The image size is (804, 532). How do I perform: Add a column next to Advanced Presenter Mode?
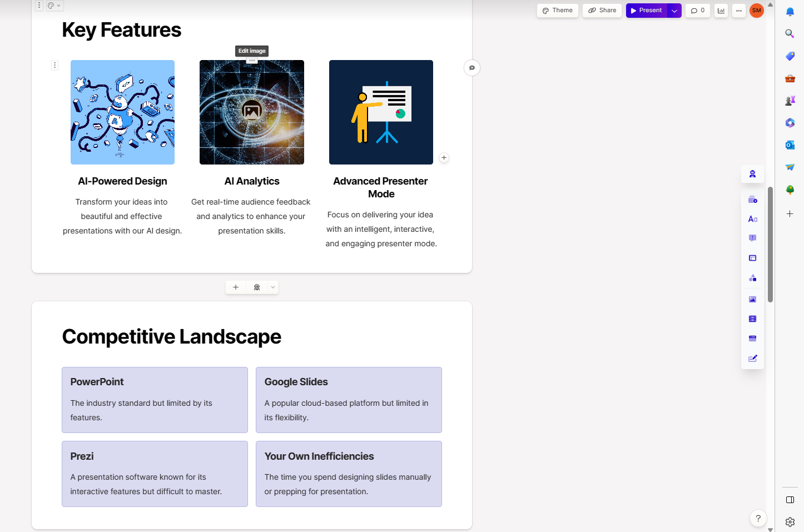click(x=444, y=158)
